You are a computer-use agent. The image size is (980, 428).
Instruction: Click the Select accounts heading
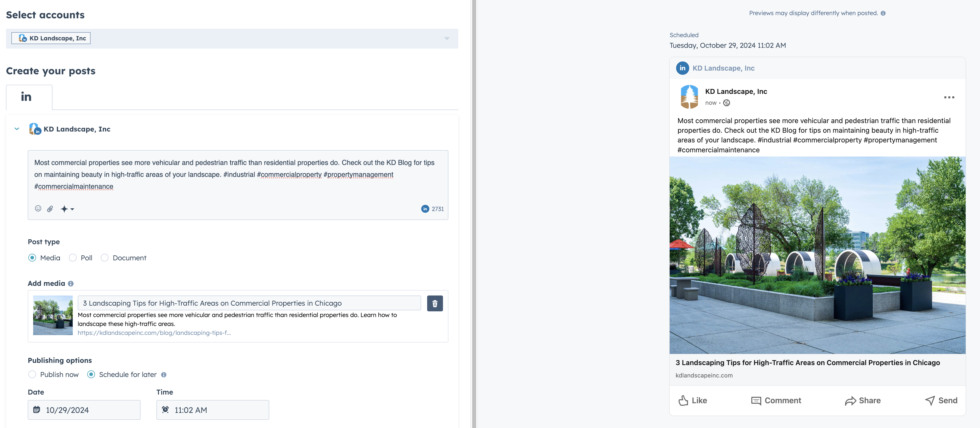pos(45,15)
